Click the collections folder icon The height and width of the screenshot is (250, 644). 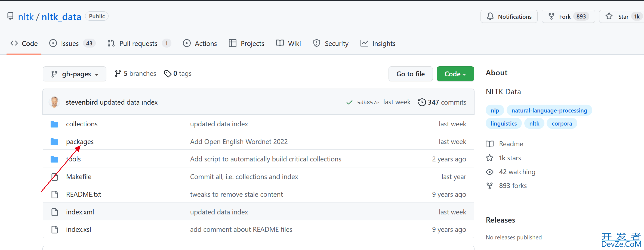(54, 124)
